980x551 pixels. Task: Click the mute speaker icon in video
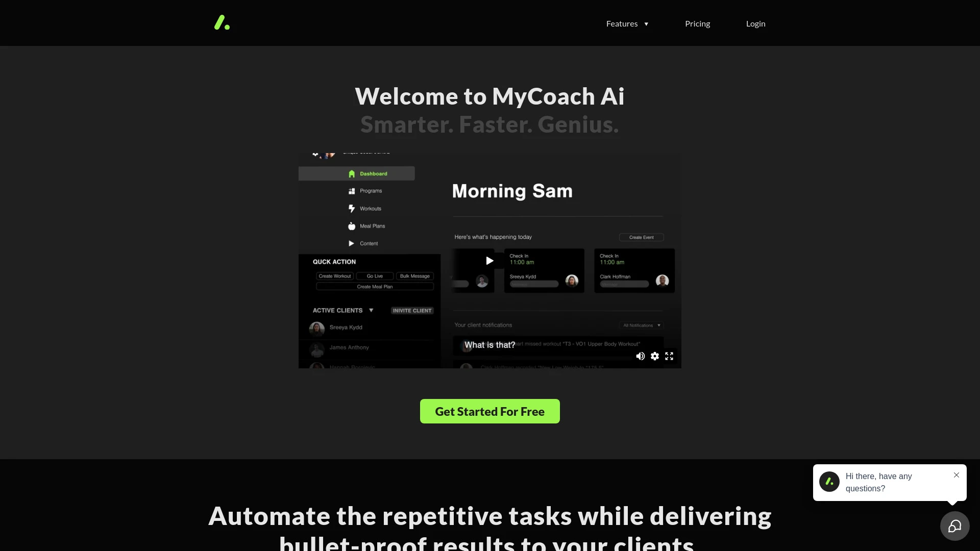click(640, 356)
